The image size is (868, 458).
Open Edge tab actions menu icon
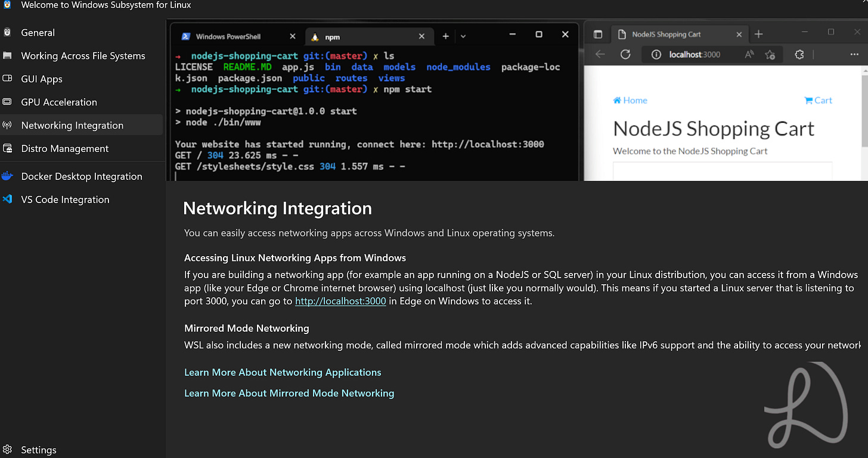[x=598, y=35]
